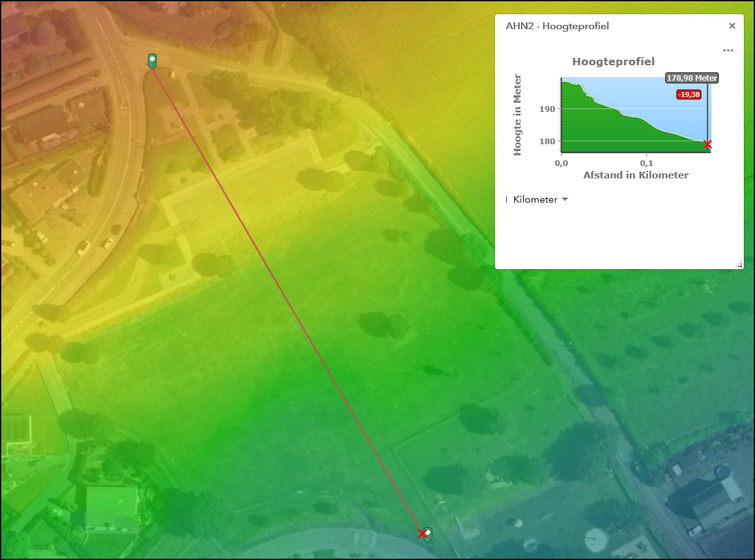The width and height of the screenshot is (755, 560).
Task: Click the Kilometer unit label
Action: [x=535, y=200]
